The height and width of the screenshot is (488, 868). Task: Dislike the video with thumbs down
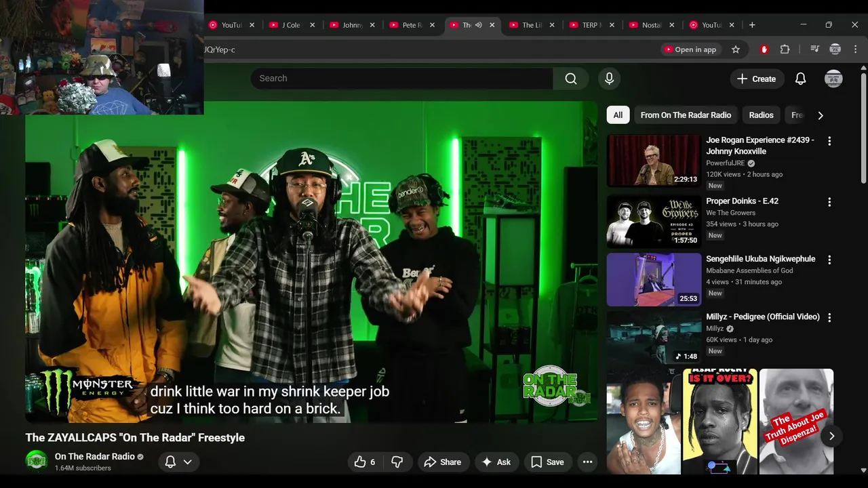397,462
